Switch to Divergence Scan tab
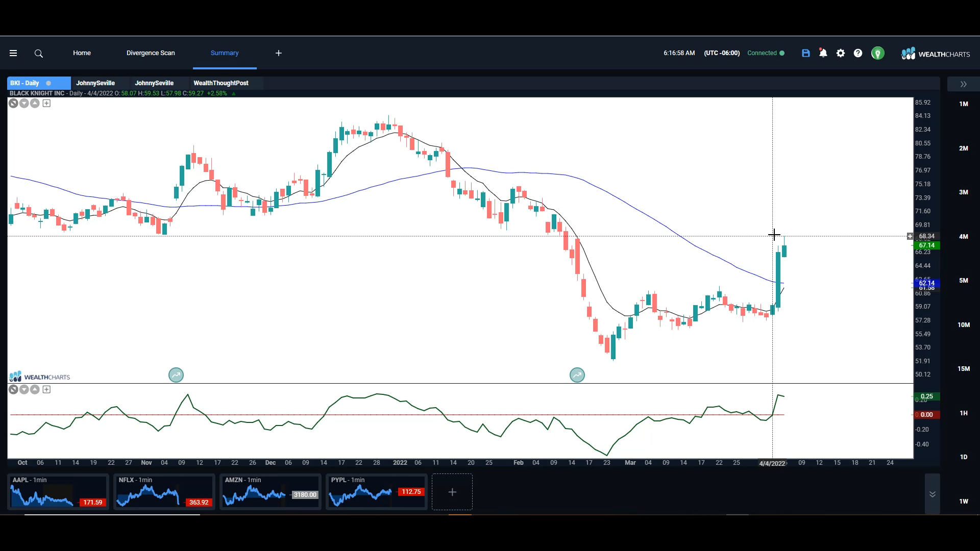This screenshot has width=980, height=551. pos(151,53)
